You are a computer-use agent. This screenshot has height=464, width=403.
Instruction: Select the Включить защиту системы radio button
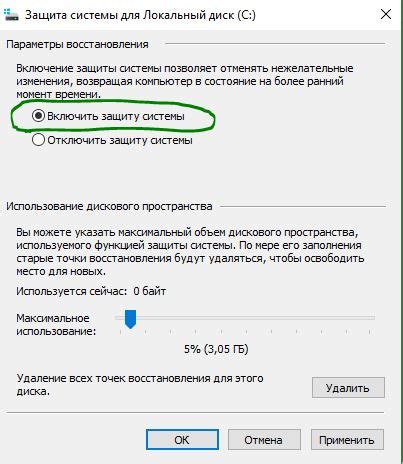[38, 116]
